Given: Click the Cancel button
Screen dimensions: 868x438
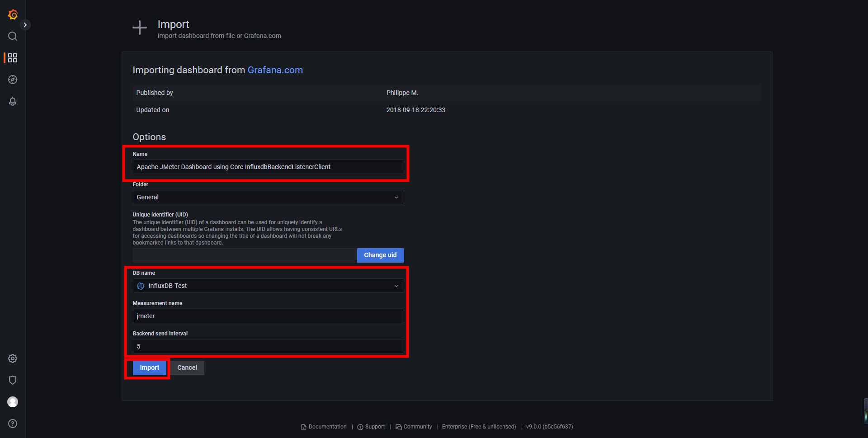Looking at the screenshot, I should tap(187, 368).
